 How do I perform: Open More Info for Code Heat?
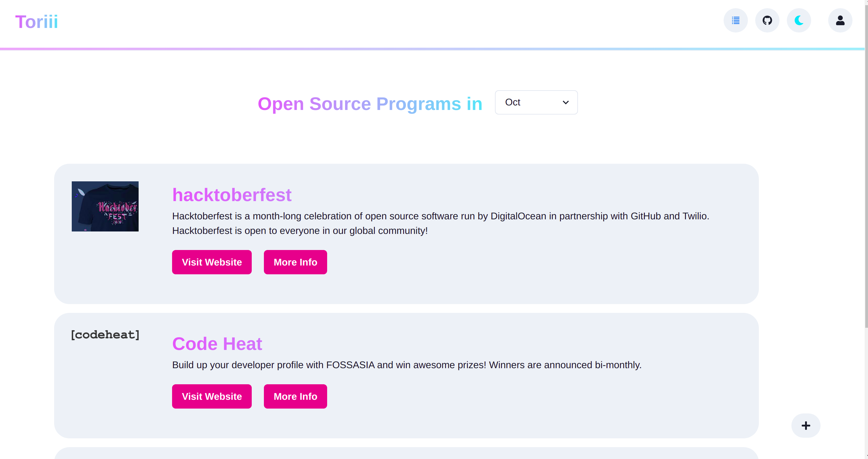coord(295,396)
